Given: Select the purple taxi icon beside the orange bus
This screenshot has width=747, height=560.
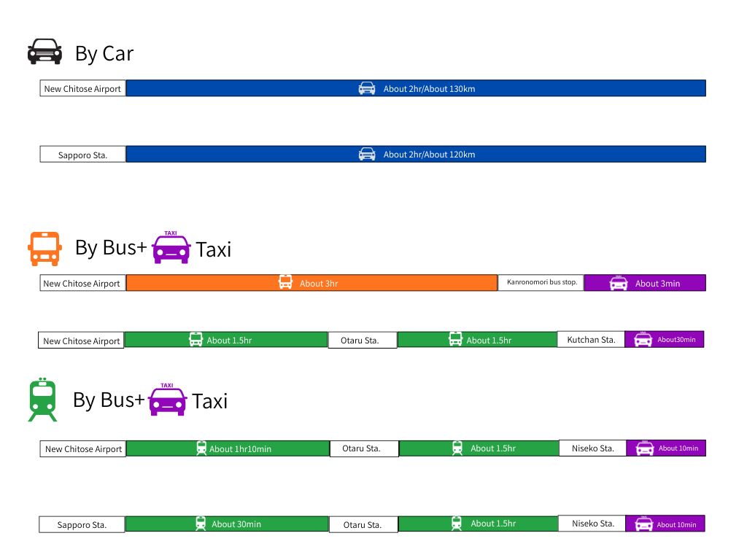Looking at the screenshot, I should pyautogui.click(x=171, y=248).
